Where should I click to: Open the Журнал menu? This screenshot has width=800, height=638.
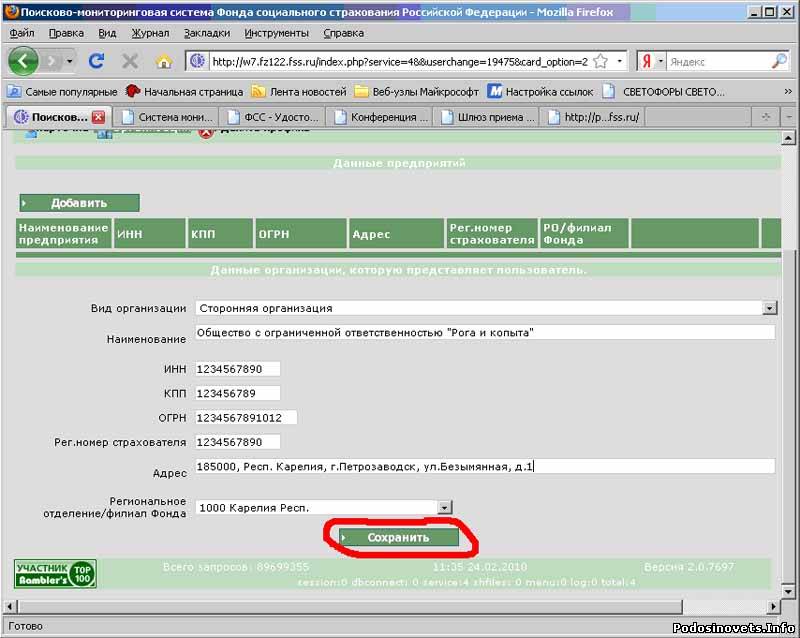(150, 33)
